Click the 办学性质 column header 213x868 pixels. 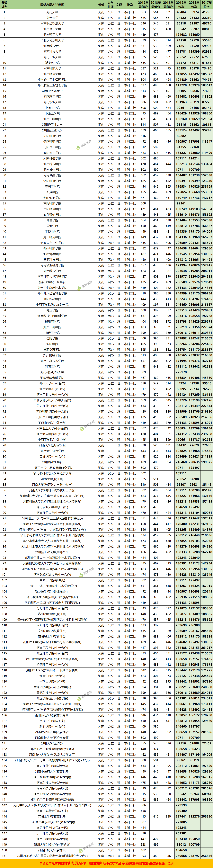pyautogui.click(x=111, y=5)
